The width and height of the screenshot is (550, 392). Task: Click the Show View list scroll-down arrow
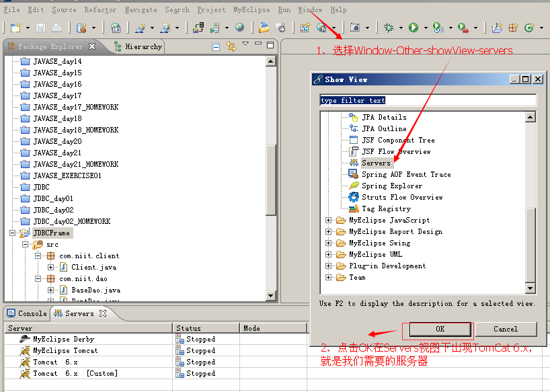click(x=530, y=288)
